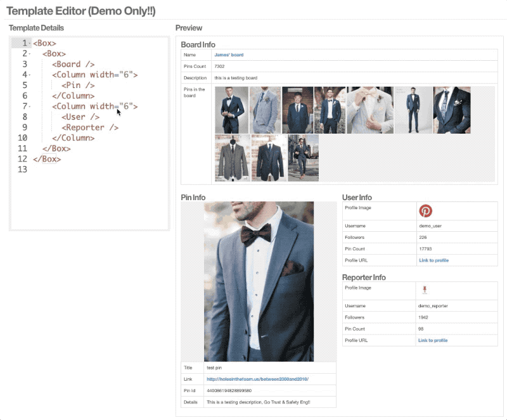Click User Info pin count '17793'
This screenshot has height=420, width=507.
click(425, 248)
